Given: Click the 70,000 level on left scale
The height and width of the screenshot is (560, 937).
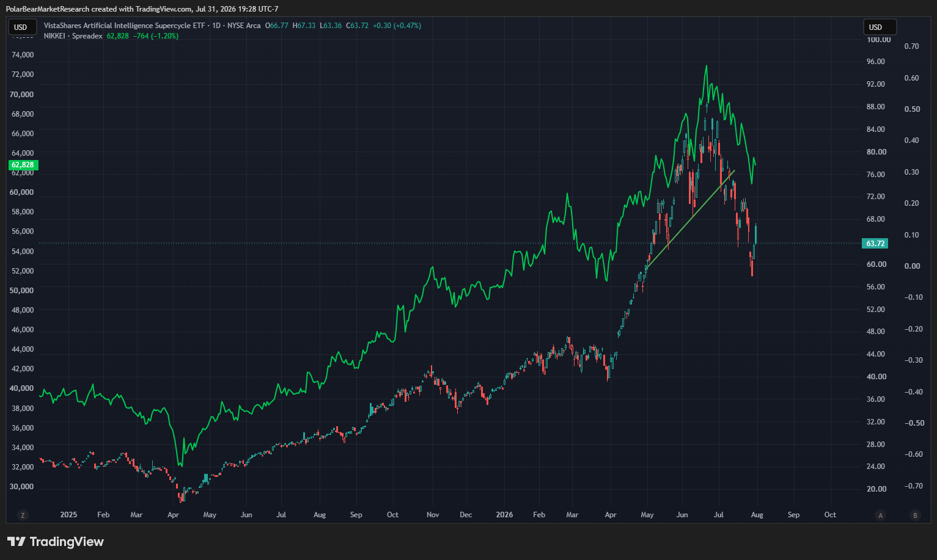Looking at the screenshot, I should [x=23, y=95].
